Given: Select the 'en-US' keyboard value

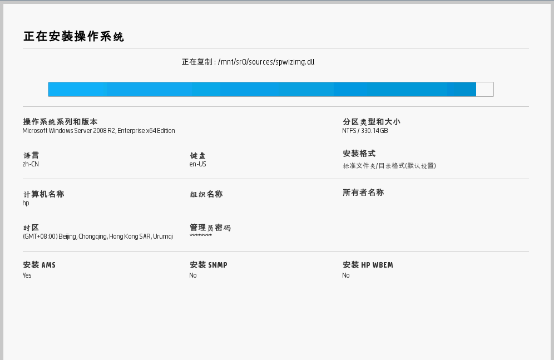Looking at the screenshot, I should pyautogui.click(x=198, y=164).
